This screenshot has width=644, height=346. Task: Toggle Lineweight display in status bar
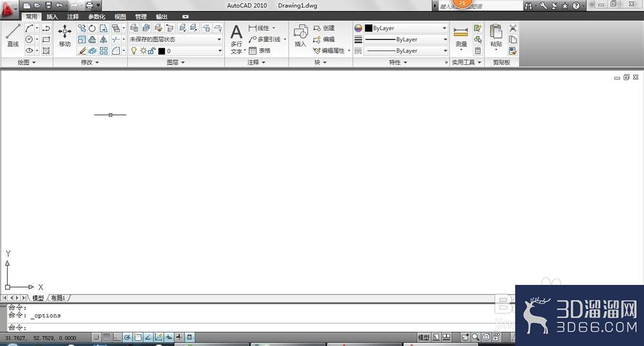coord(179,338)
